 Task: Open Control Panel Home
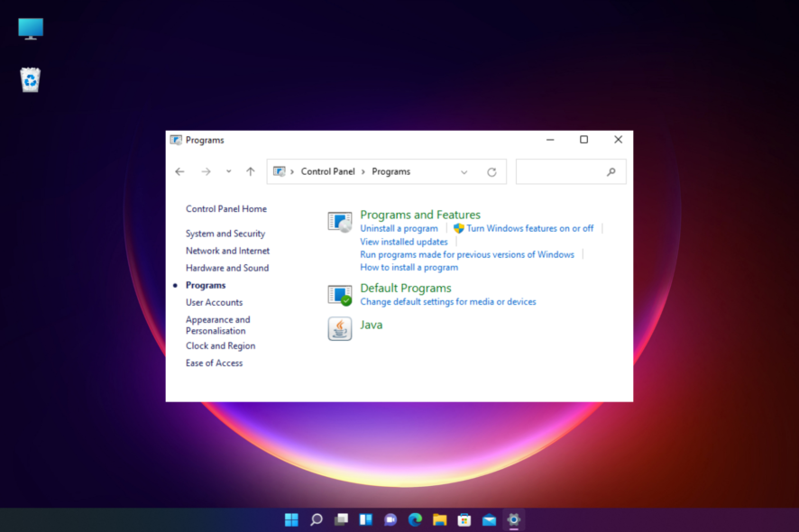point(226,209)
